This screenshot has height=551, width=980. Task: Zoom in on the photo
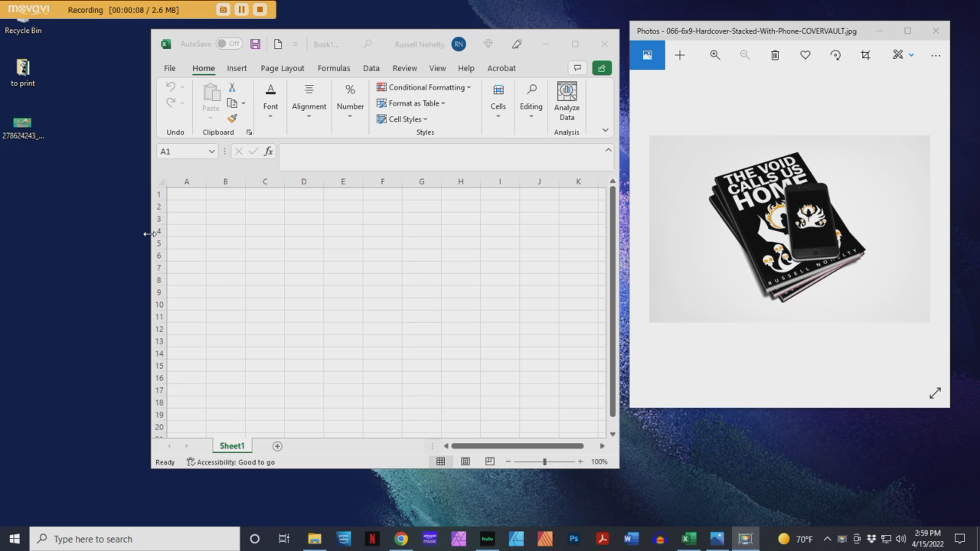point(715,55)
